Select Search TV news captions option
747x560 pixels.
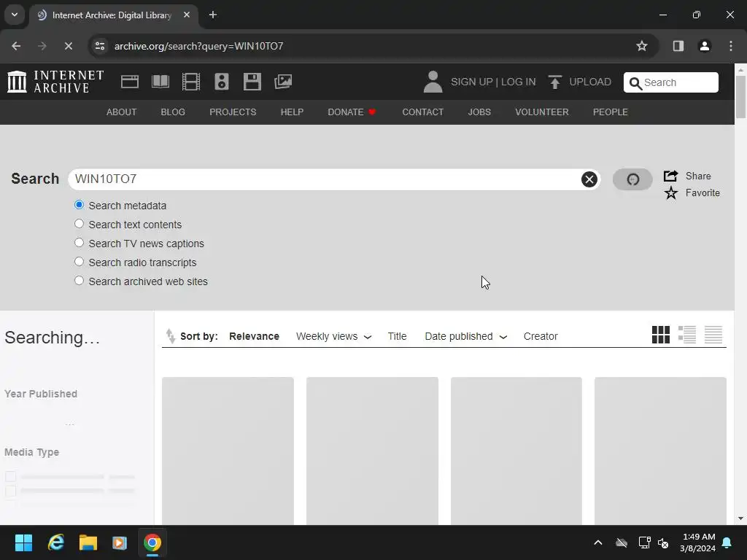[x=79, y=243]
